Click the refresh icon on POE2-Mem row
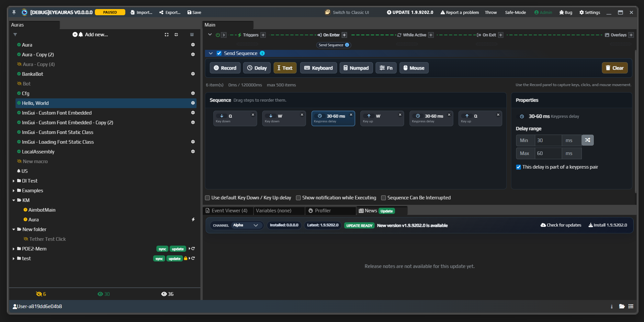Screen dimensions: 644x322 pos(193,249)
